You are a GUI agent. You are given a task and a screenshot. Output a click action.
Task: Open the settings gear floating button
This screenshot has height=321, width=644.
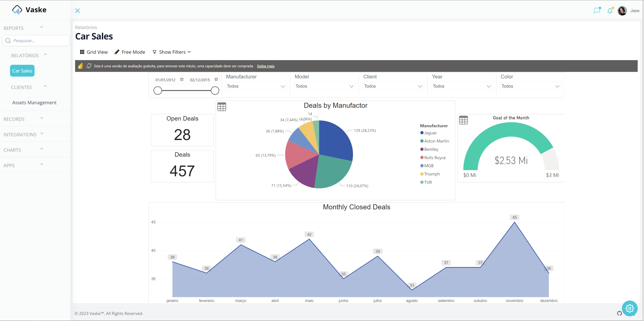[629, 309]
